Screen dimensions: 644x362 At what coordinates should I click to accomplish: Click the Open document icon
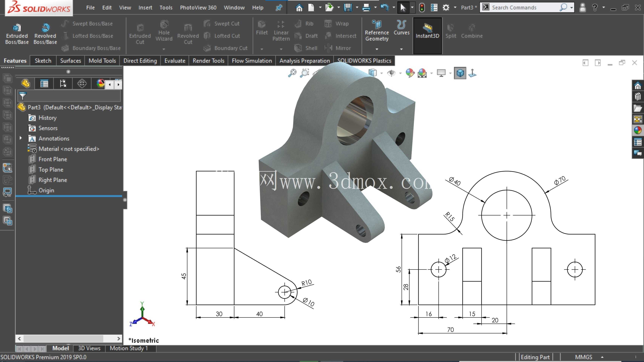pos(329,8)
